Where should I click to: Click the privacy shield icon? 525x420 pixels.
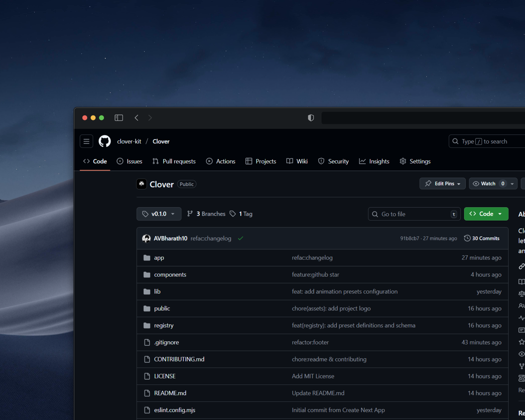pyautogui.click(x=311, y=118)
